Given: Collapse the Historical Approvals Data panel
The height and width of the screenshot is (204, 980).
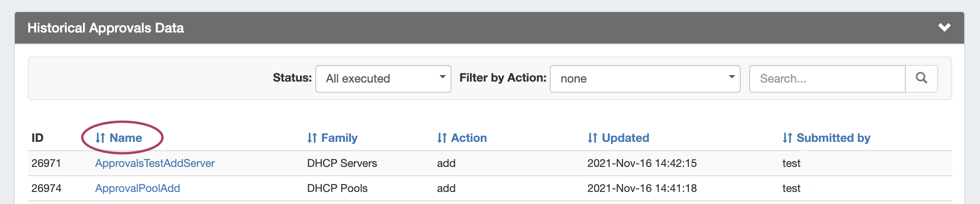Looking at the screenshot, I should (x=944, y=28).
